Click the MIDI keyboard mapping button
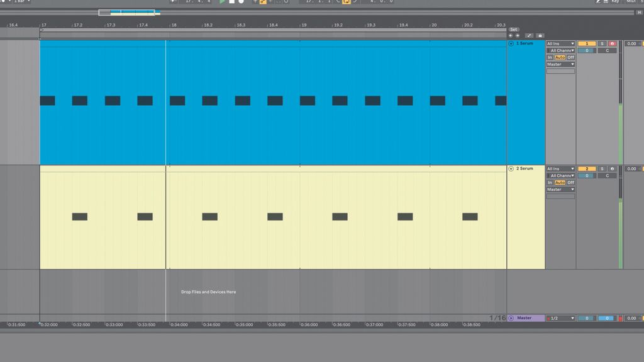 coord(633,2)
